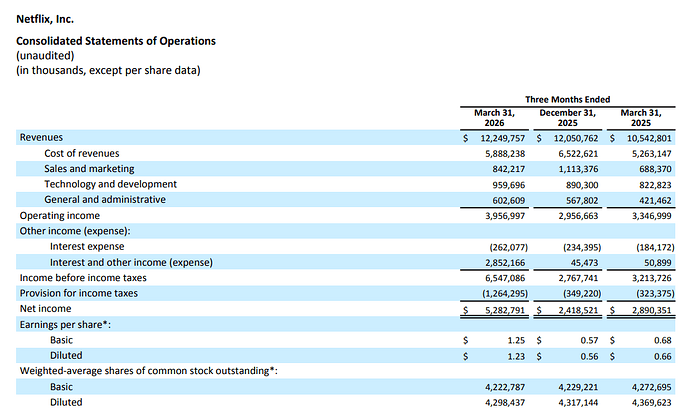This screenshot has height=418, width=690.
Task: Select Operating income value 3,956,997
Action: 505,216
